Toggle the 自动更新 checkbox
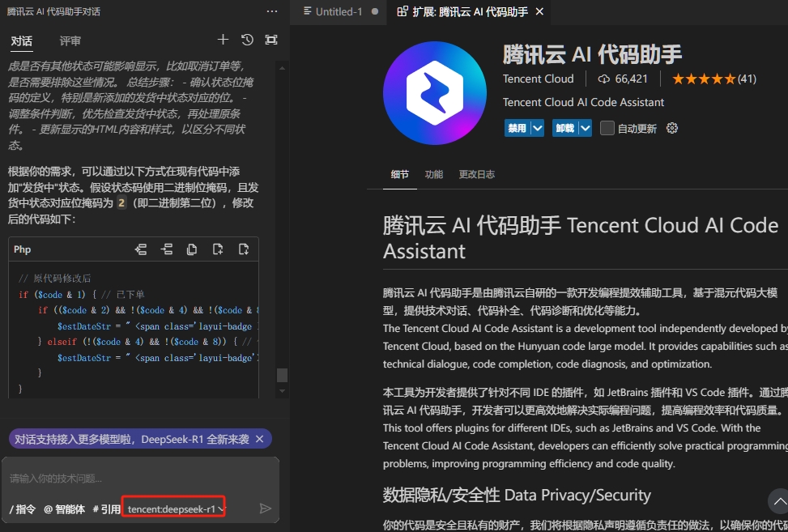The image size is (788, 532). tap(607, 128)
